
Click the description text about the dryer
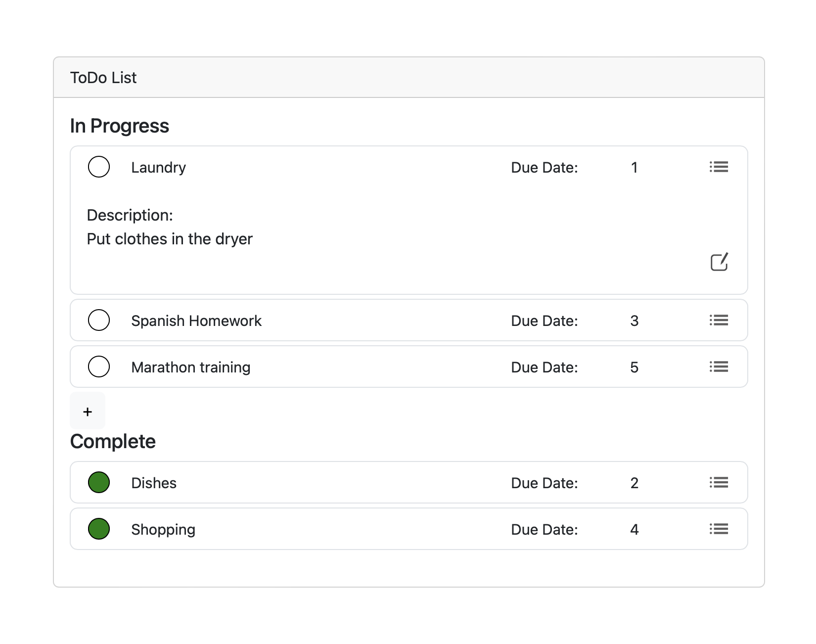click(x=170, y=239)
